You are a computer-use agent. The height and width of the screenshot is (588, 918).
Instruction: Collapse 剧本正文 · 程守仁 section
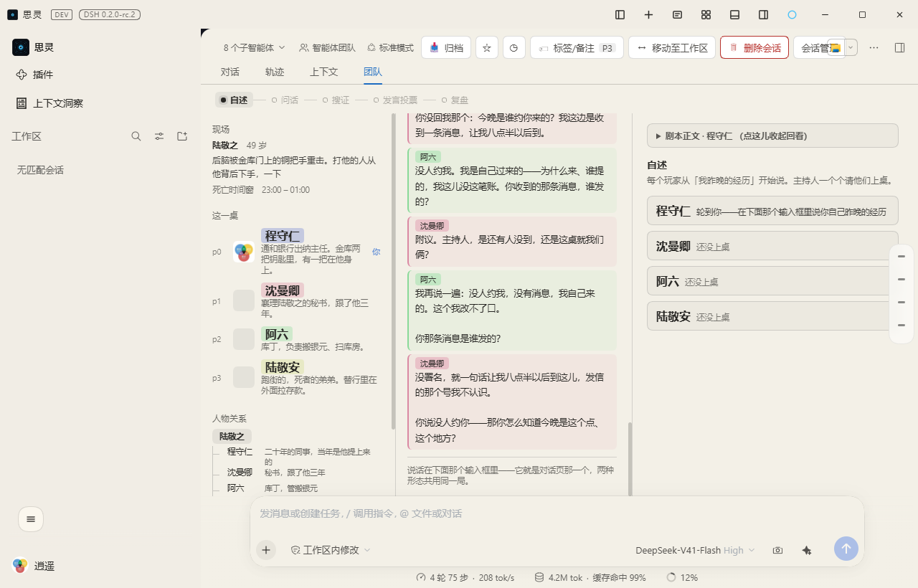(772, 136)
